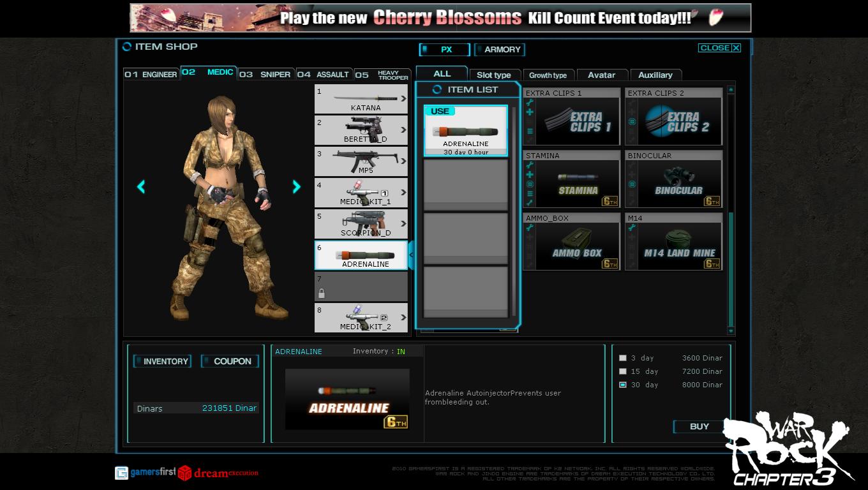
Task: Buy the selected Adrenaline item
Action: point(700,427)
